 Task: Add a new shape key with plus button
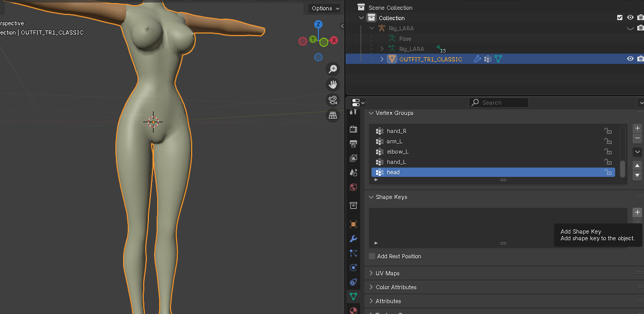point(637,212)
